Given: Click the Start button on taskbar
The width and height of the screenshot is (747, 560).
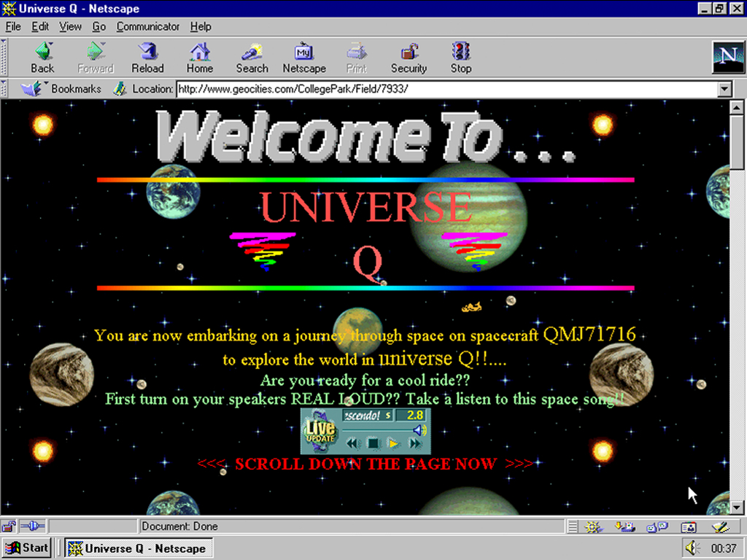Looking at the screenshot, I should tap(27, 548).
